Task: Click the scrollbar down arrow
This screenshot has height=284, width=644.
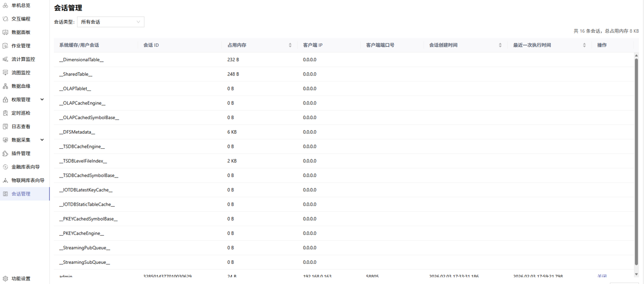Action: click(x=636, y=274)
